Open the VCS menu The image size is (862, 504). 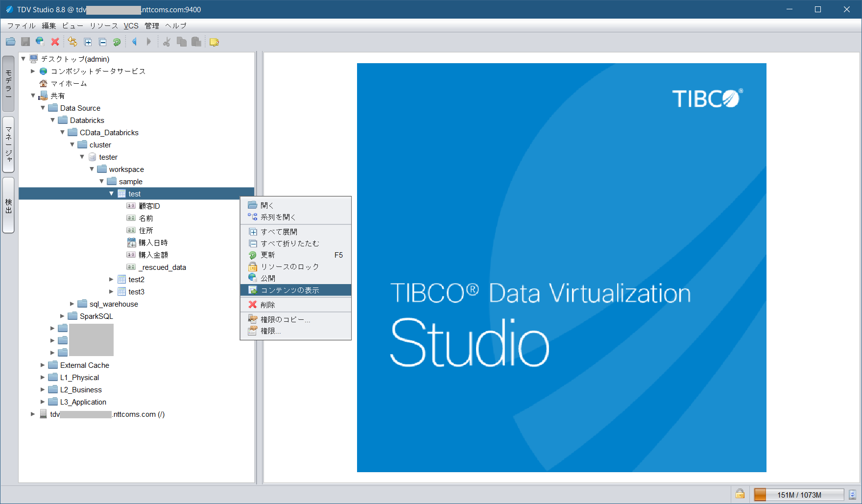pyautogui.click(x=131, y=26)
